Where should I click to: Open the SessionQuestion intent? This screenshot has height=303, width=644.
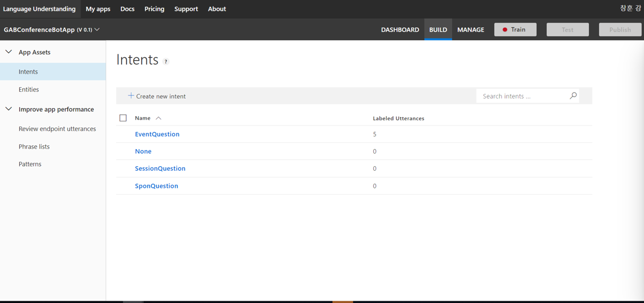160,169
